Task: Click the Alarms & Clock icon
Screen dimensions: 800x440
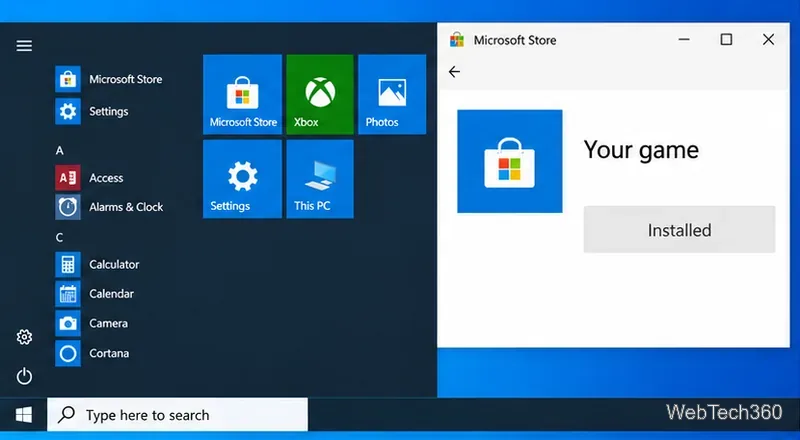Action: click(x=68, y=207)
